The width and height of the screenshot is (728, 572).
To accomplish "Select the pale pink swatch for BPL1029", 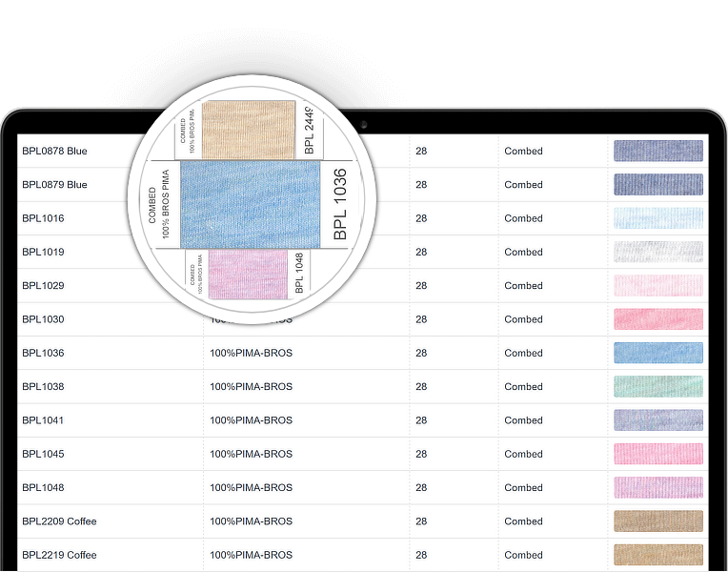I will pyautogui.click(x=657, y=285).
